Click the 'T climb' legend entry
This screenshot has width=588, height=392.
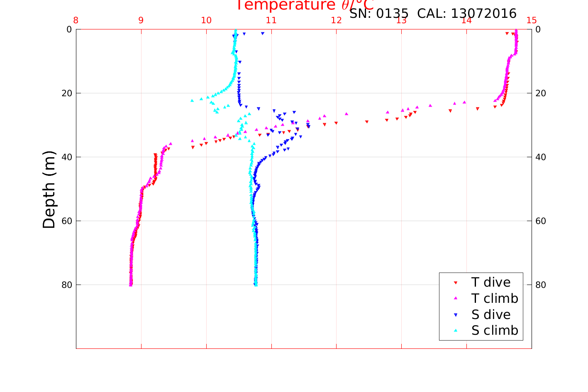(x=495, y=298)
